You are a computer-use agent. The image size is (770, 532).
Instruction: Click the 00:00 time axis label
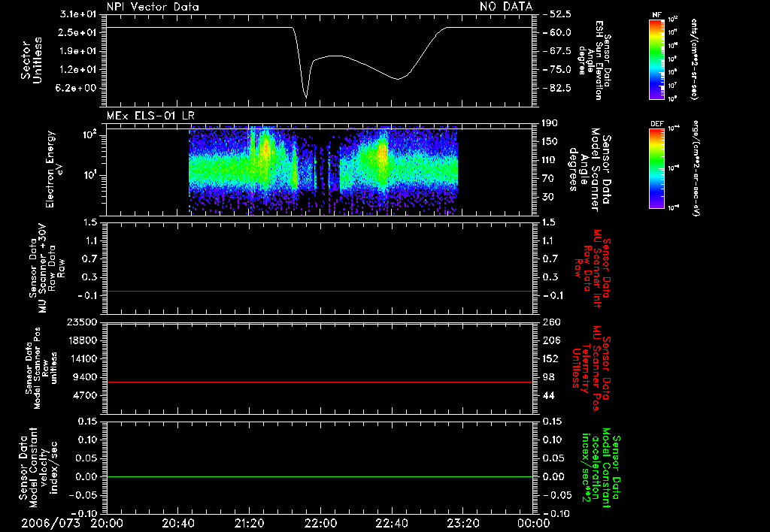[x=533, y=523]
